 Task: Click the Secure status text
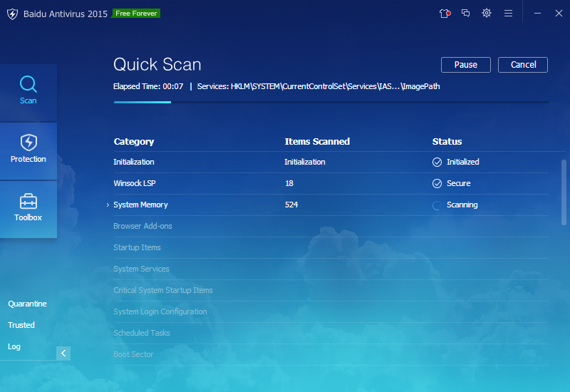458,183
